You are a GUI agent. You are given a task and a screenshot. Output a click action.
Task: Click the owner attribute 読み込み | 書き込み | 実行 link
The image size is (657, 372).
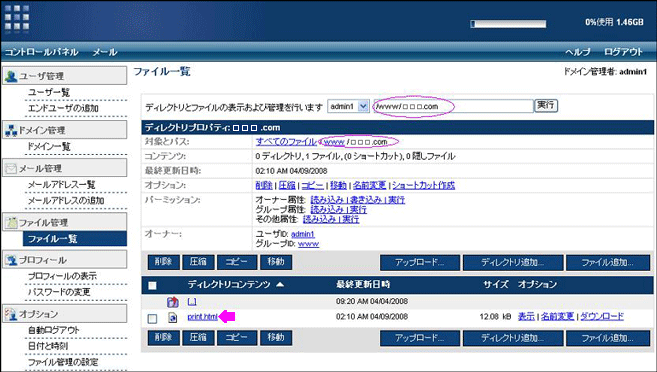[357, 200]
